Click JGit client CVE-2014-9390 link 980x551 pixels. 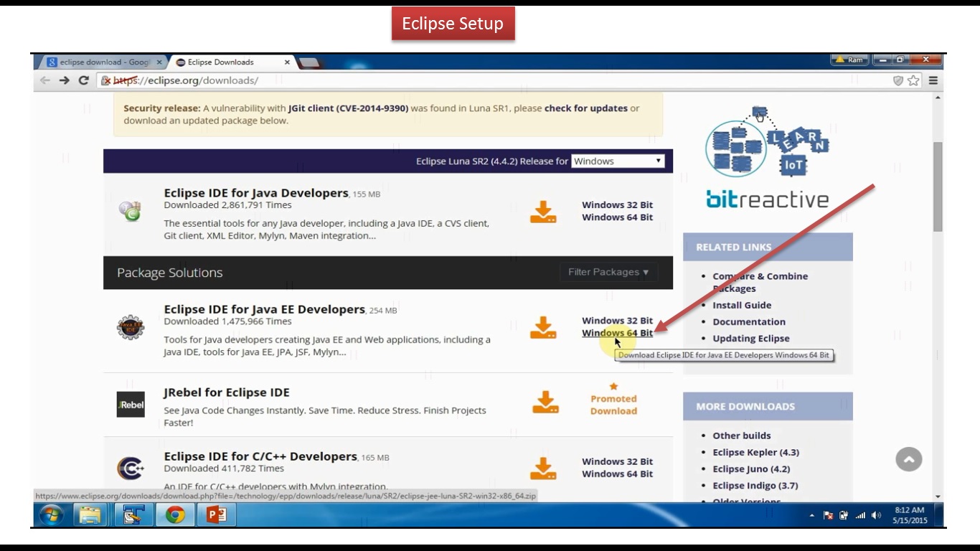click(348, 108)
